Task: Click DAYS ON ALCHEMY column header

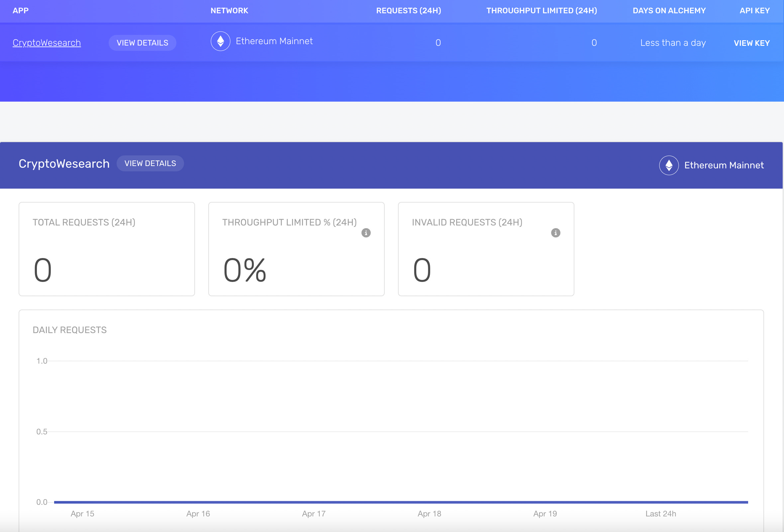Action: pos(669,10)
